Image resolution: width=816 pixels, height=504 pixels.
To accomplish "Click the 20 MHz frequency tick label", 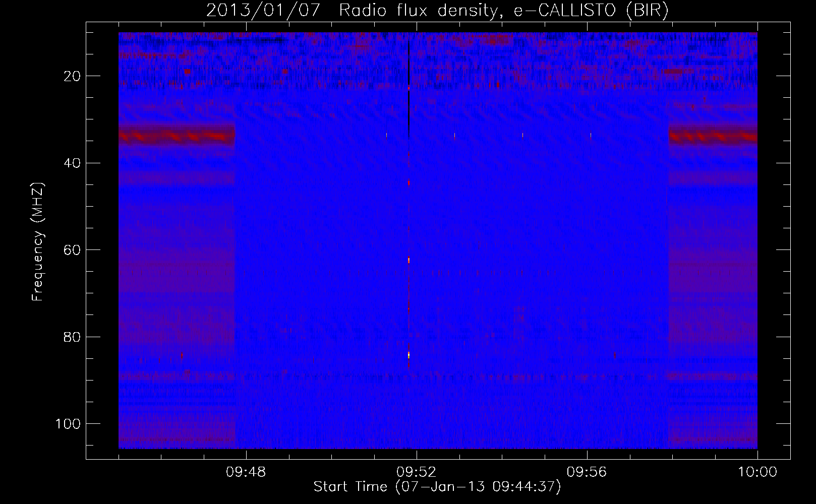I will [x=72, y=76].
